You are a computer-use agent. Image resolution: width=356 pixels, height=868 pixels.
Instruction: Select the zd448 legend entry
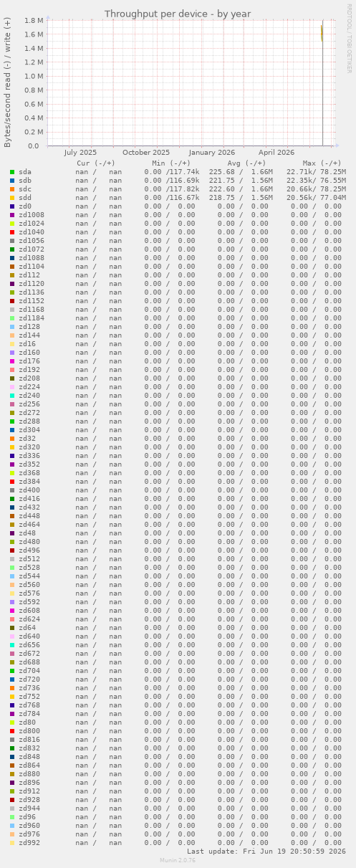tap(29, 516)
